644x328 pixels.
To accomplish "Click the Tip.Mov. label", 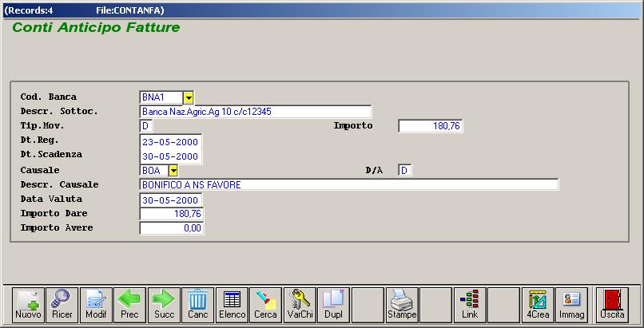I will (42, 126).
